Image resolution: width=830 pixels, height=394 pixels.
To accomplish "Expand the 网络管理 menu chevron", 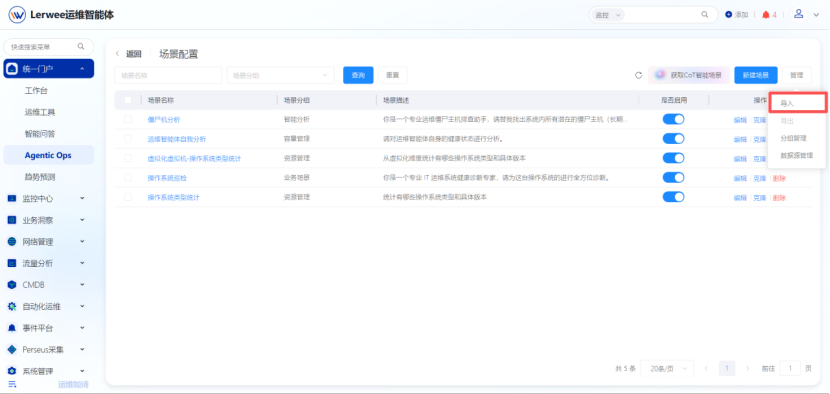I will point(83,241).
